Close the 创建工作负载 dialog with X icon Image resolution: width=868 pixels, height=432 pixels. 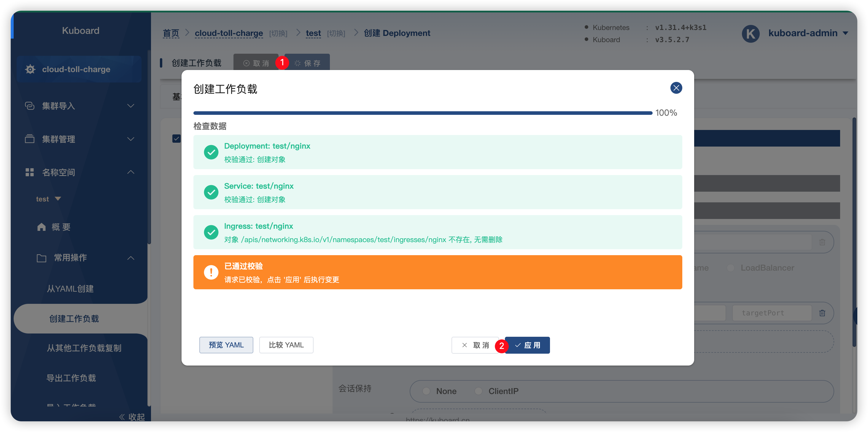(676, 88)
